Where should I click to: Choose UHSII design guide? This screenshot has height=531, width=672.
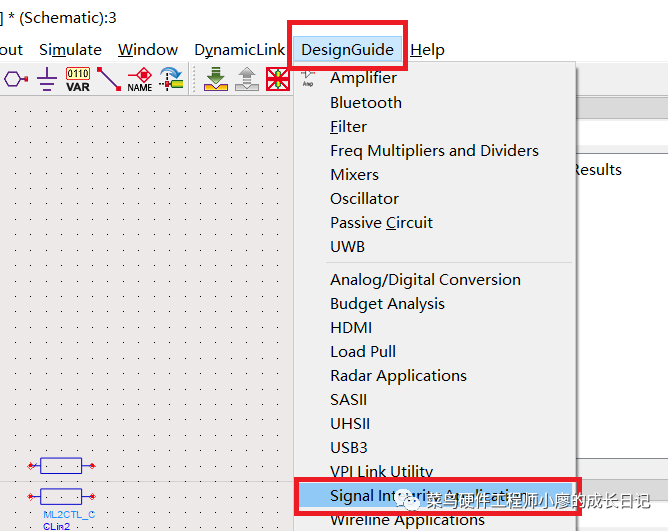coord(435,423)
